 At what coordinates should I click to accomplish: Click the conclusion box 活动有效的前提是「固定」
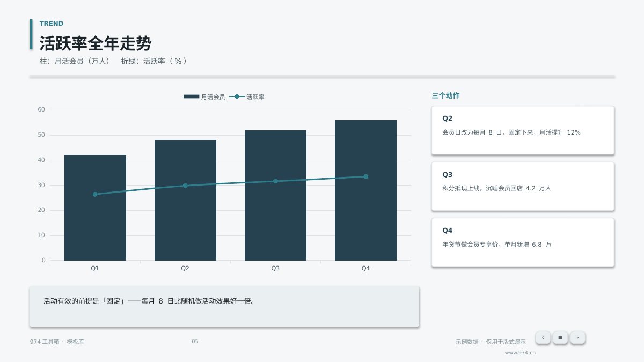tap(224, 306)
